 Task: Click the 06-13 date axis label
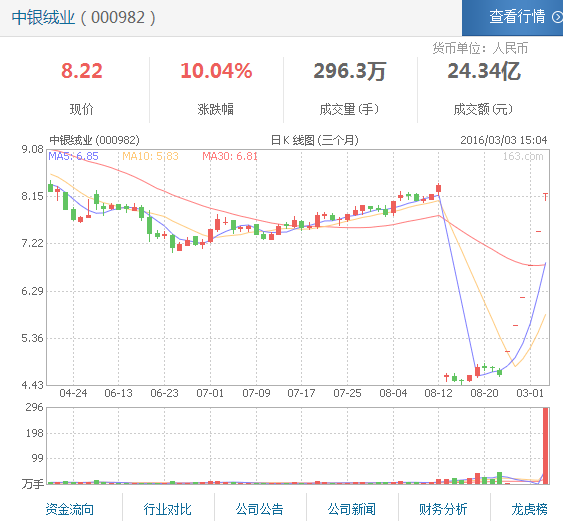click(x=118, y=393)
